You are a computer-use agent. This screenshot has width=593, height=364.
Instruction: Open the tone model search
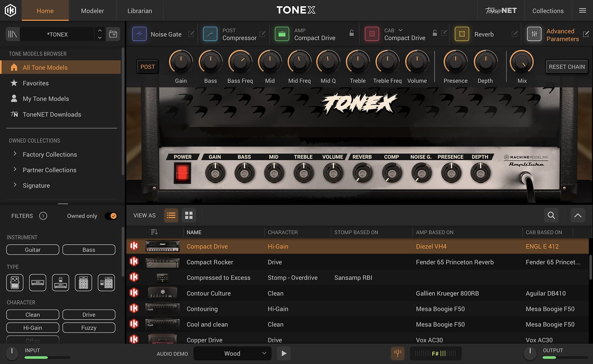(551, 216)
